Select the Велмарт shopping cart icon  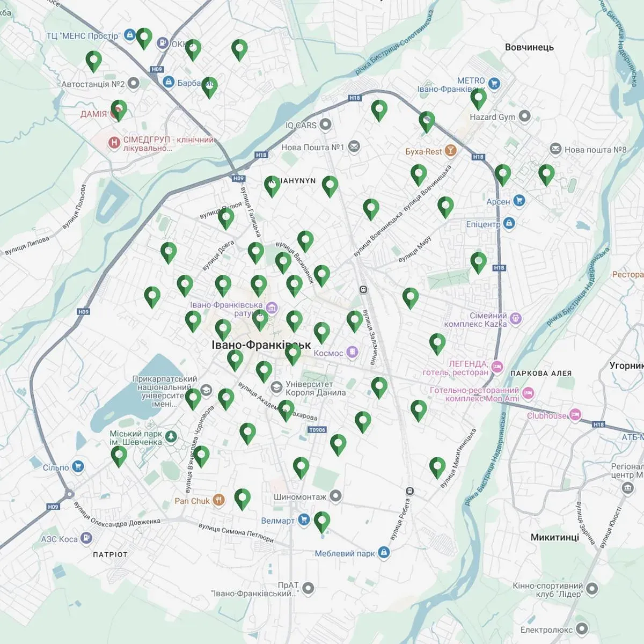[x=304, y=519]
